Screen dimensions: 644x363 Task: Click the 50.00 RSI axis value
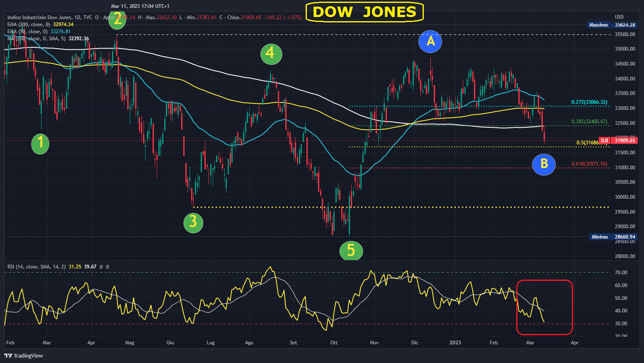pos(621,298)
